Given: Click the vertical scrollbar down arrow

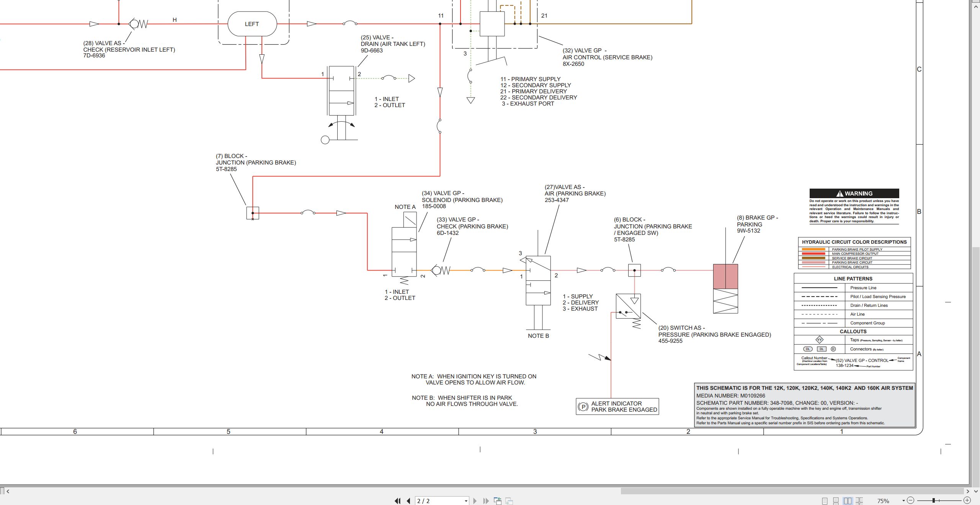Looking at the screenshot, I should [976, 491].
